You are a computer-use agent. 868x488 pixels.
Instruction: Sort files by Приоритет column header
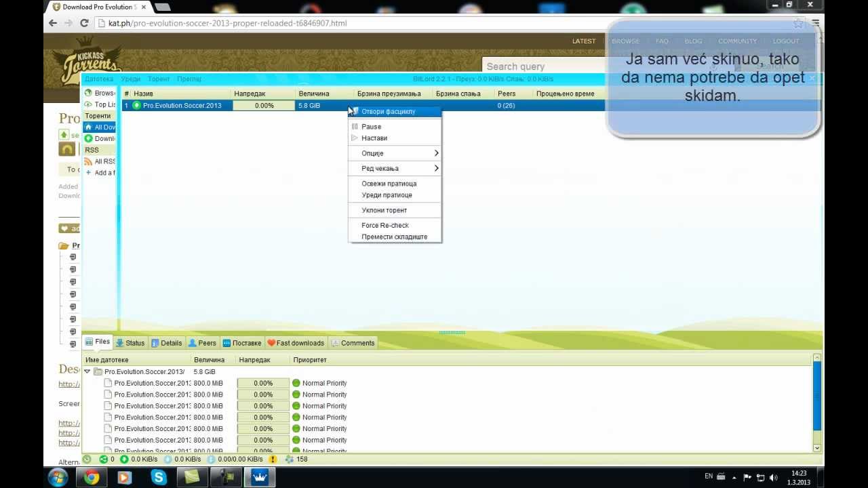(x=310, y=360)
